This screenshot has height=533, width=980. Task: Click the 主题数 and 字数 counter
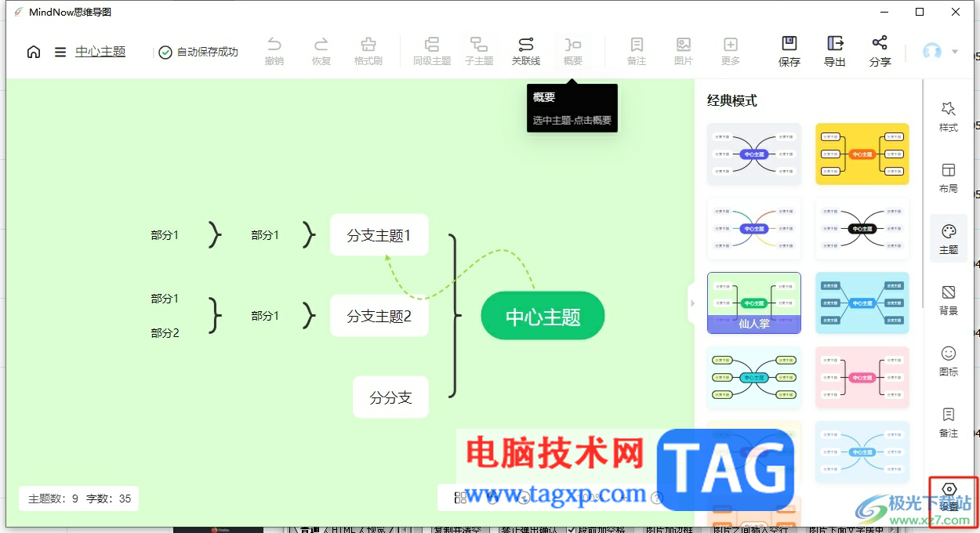(79, 498)
